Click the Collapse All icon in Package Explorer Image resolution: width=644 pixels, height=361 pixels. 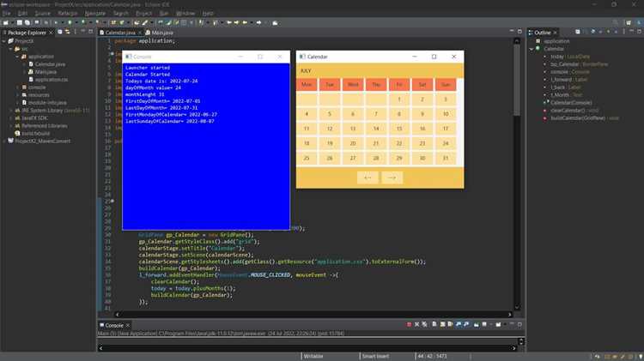60,32
